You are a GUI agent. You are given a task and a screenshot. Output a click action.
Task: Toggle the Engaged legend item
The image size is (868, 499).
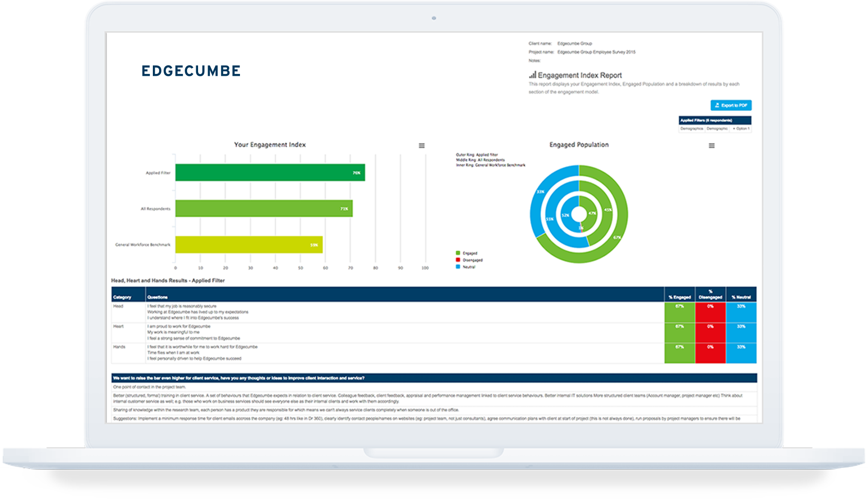467,253
